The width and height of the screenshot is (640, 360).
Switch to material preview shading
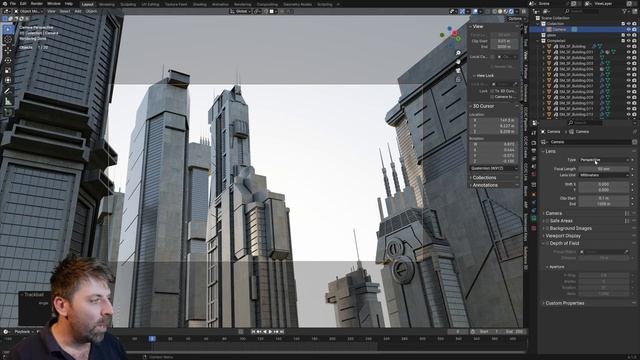[x=506, y=11]
